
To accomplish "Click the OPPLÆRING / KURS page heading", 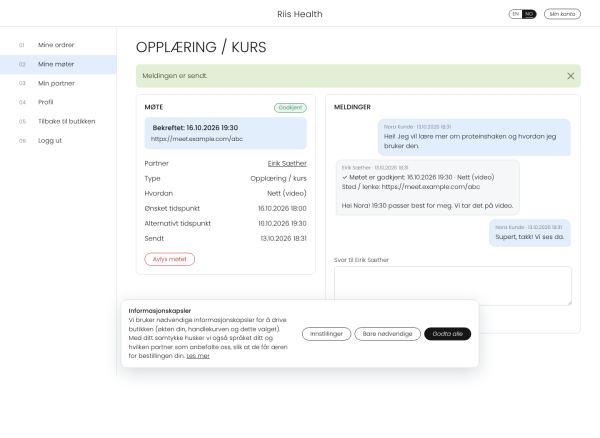I will click(x=201, y=47).
